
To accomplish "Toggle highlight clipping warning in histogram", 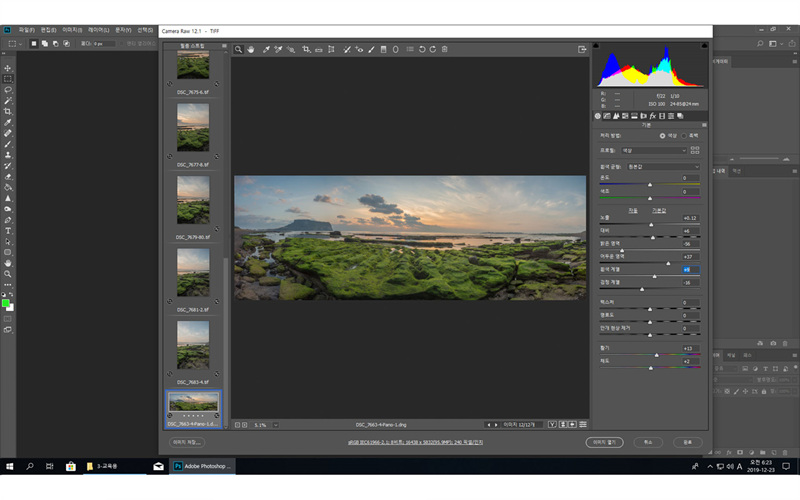I will click(x=705, y=46).
